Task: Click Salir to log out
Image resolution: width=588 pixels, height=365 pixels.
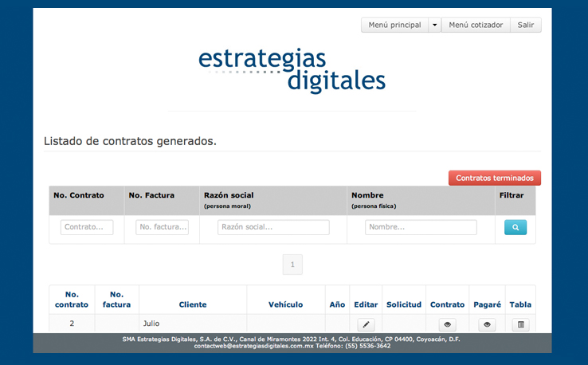Action: point(525,26)
